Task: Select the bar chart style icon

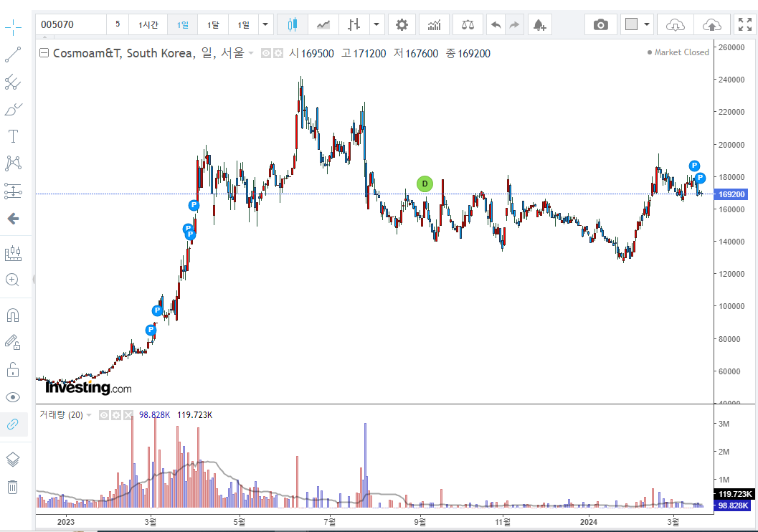Action: click(x=354, y=24)
